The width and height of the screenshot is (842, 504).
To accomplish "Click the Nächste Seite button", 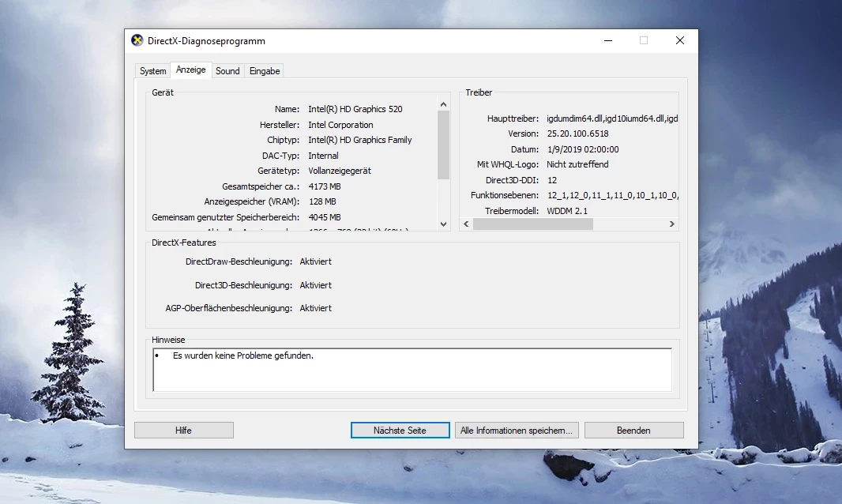I will [x=400, y=431].
